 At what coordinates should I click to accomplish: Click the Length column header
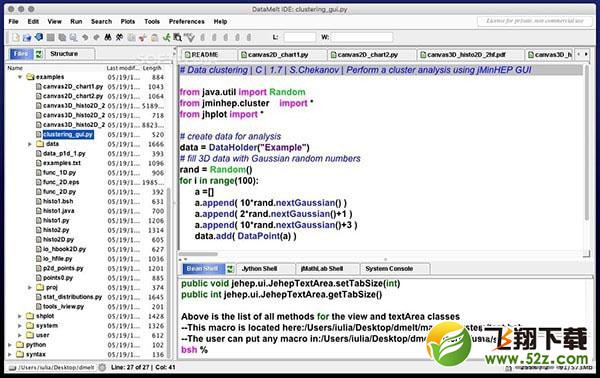pyautogui.click(x=152, y=68)
